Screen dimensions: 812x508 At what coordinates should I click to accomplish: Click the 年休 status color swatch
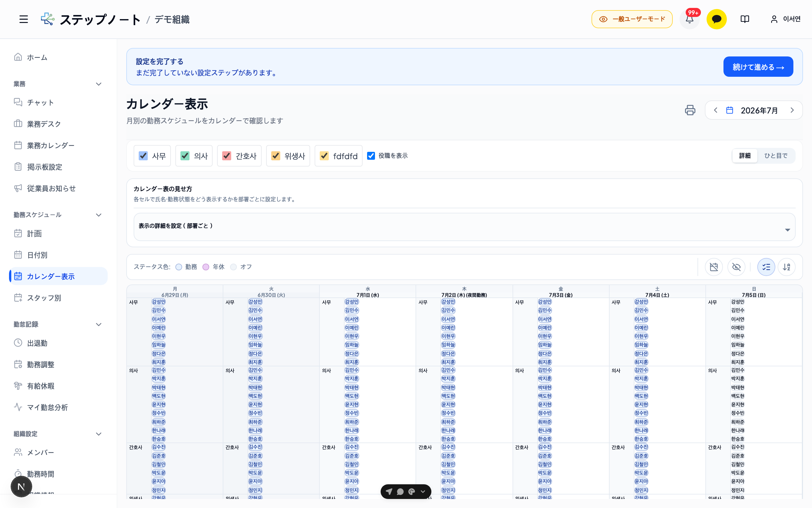pos(206,267)
